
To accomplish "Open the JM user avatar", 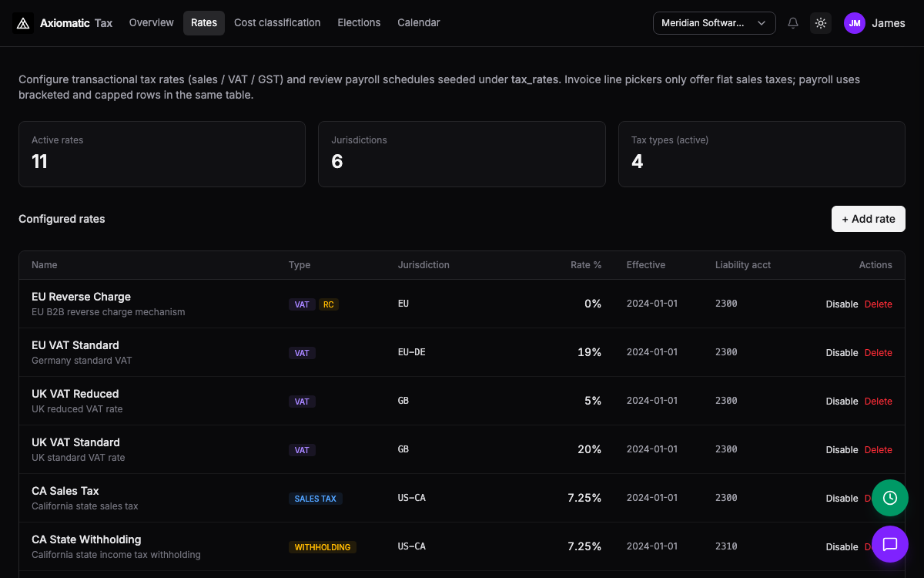I will click(855, 23).
